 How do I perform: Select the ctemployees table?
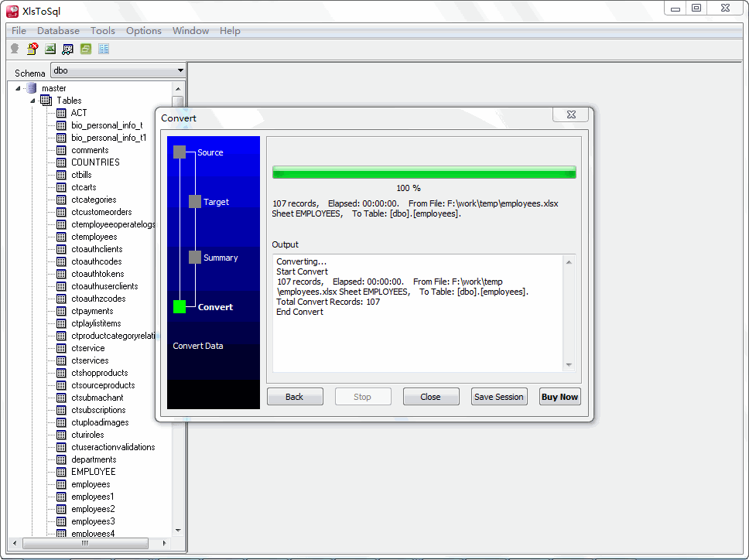click(x=94, y=237)
